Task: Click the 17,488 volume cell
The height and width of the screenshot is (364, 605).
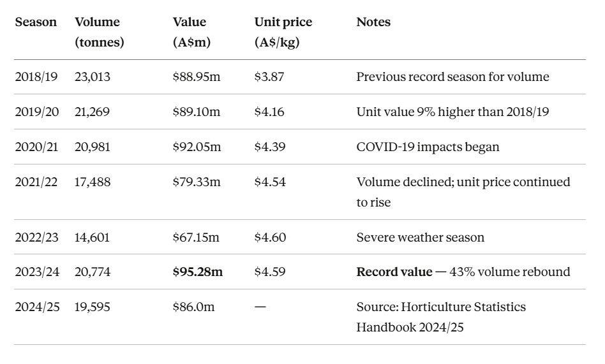Action: 93,182
